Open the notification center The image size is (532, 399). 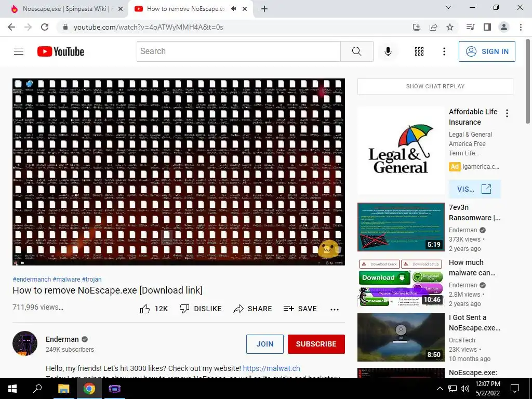click(x=515, y=389)
